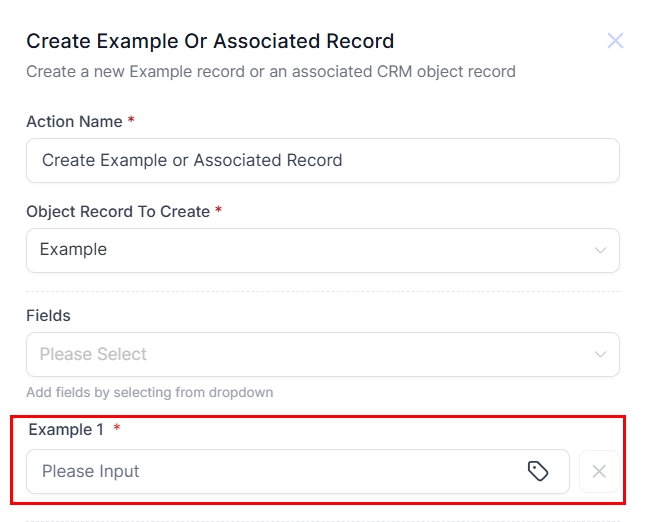Click the "Fields" section label
Image resolution: width=647 pixels, height=522 pixels.
pyautogui.click(x=48, y=315)
